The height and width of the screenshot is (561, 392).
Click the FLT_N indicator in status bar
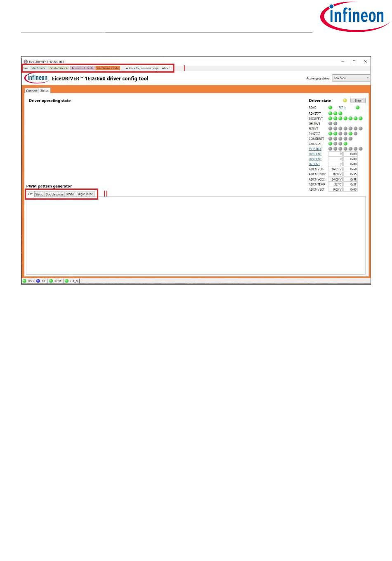point(67,281)
